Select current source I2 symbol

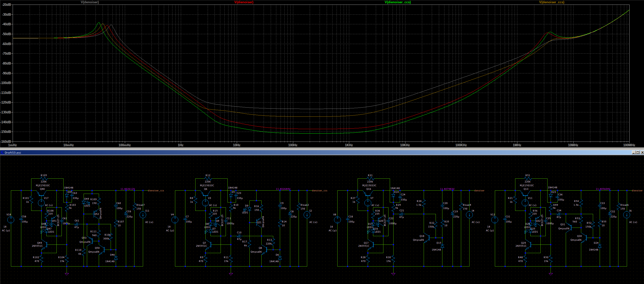tap(307, 215)
